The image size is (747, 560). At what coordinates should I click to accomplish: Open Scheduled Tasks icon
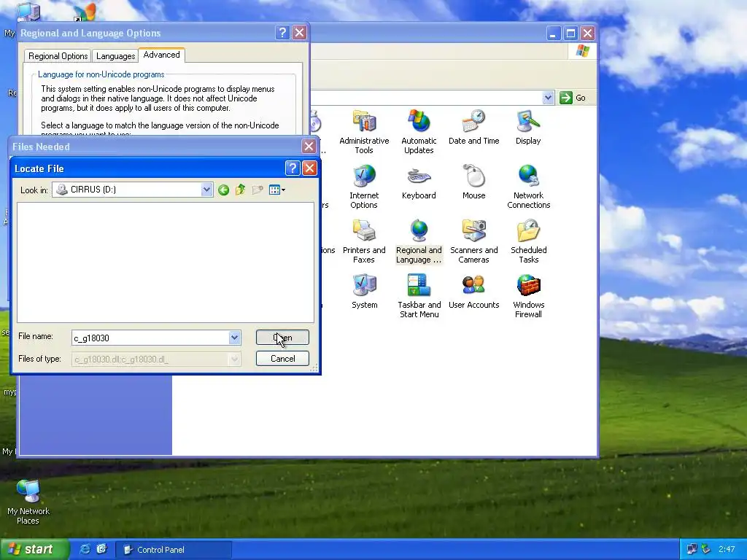(528, 241)
